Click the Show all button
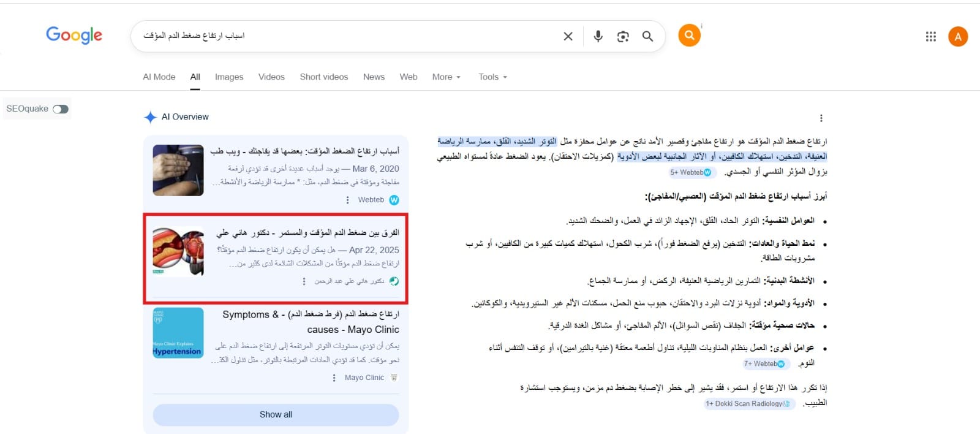 276,414
